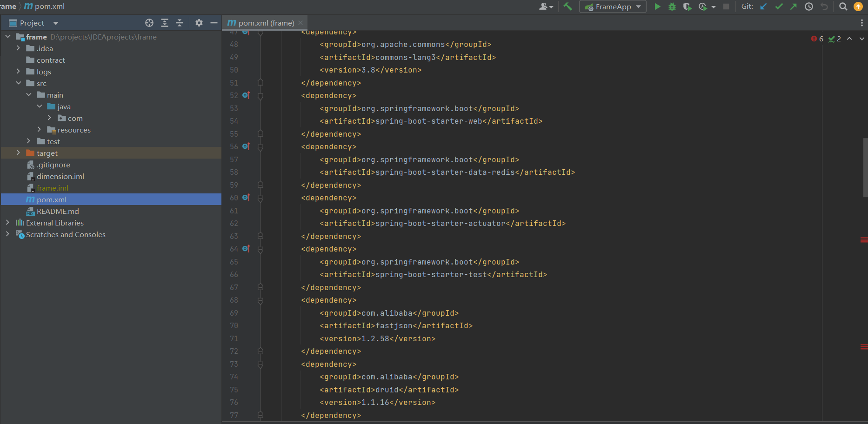Click pom.xml breadcrumb in navigation bar
868x424 pixels.
44,7
